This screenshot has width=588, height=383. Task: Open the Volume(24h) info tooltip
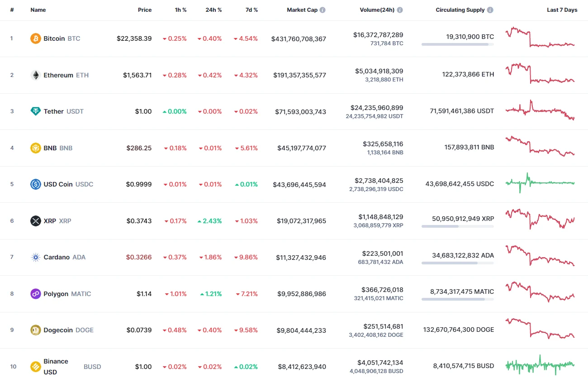tap(399, 10)
